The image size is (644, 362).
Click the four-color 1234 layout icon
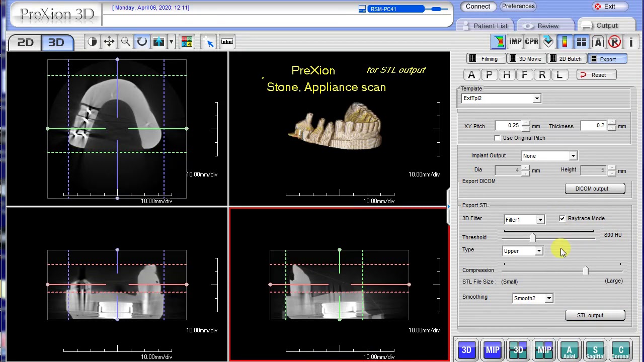(187, 42)
